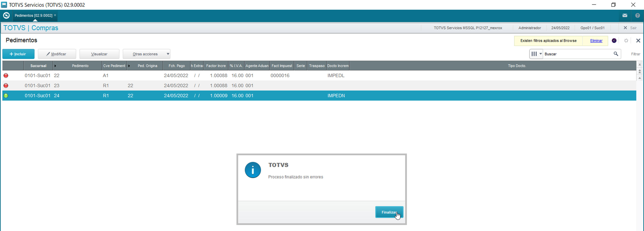
Task: Click the blue info icon in dialog
Action: point(253,170)
